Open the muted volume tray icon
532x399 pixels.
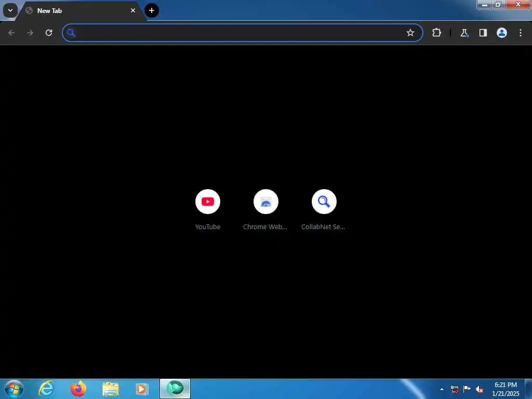tap(480, 389)
